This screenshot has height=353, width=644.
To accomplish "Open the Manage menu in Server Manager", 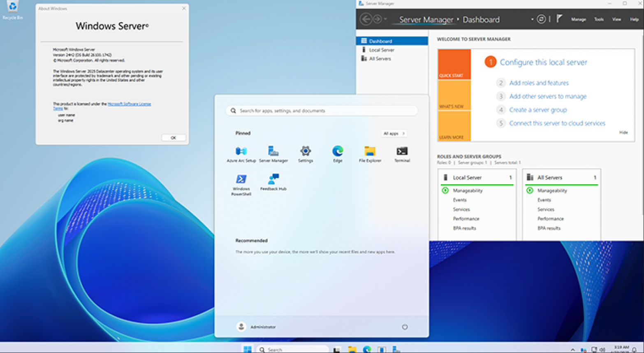I will point(578,19).
